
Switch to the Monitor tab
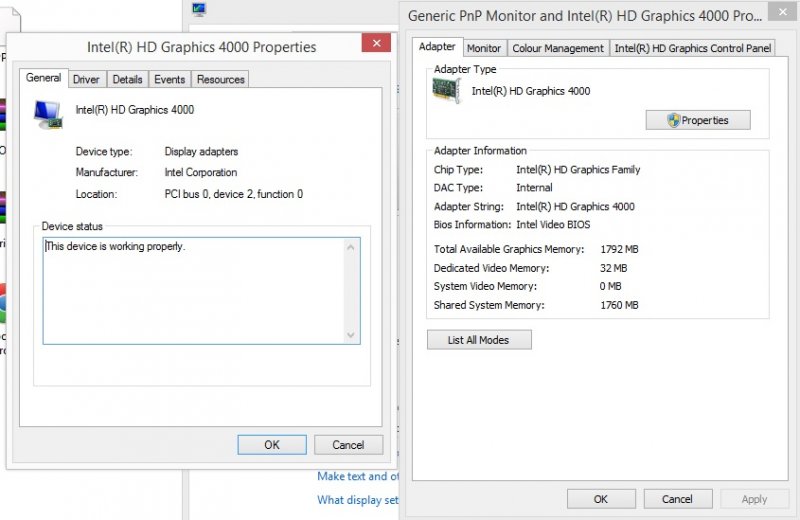pyautogui.click(x=484, y=48)
